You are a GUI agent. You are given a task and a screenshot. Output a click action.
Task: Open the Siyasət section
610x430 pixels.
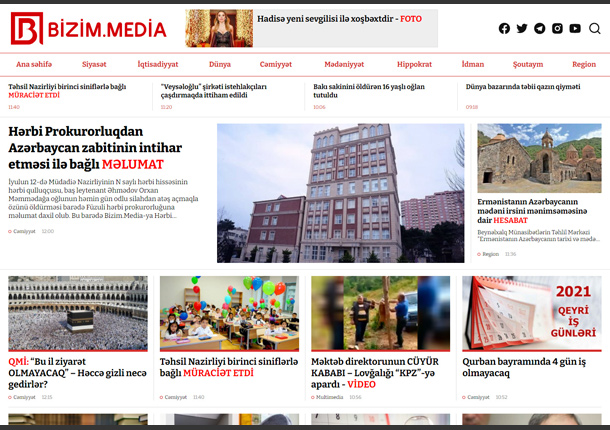click(94, 64)
